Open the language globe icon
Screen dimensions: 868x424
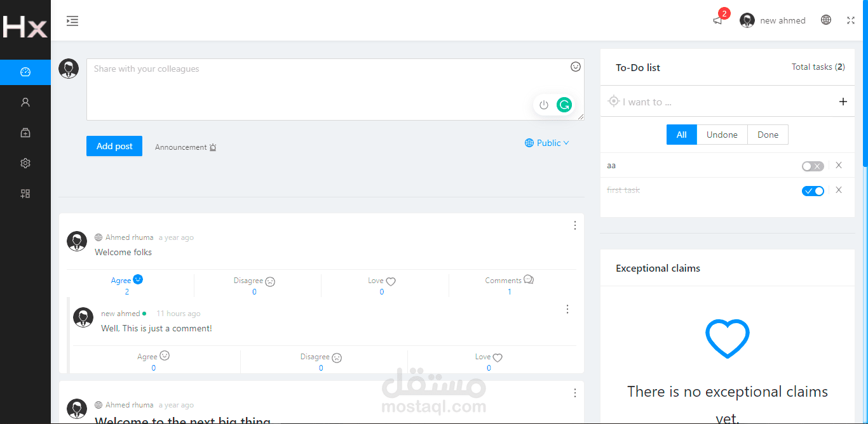click(826, 20)
